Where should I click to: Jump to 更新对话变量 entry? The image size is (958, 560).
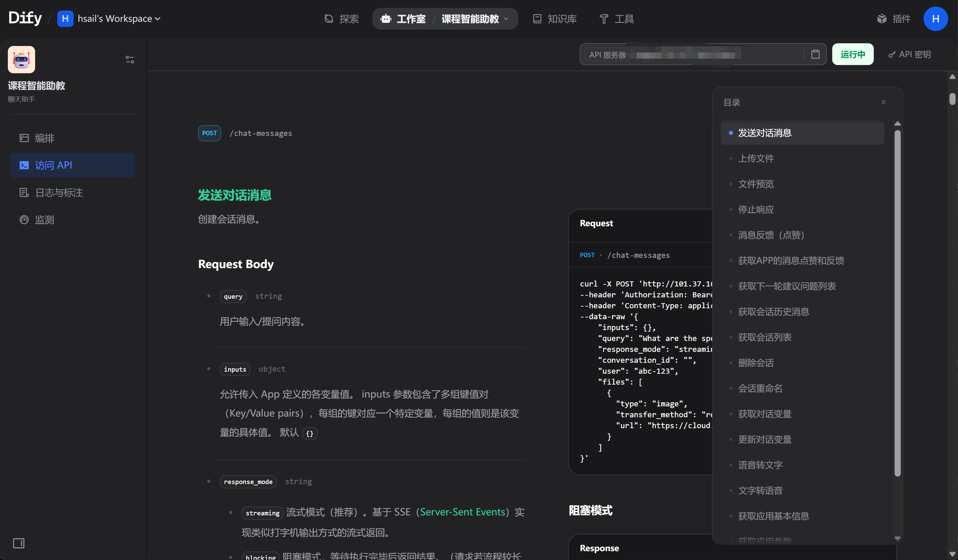pyautogui.click(x=802, y=439)
